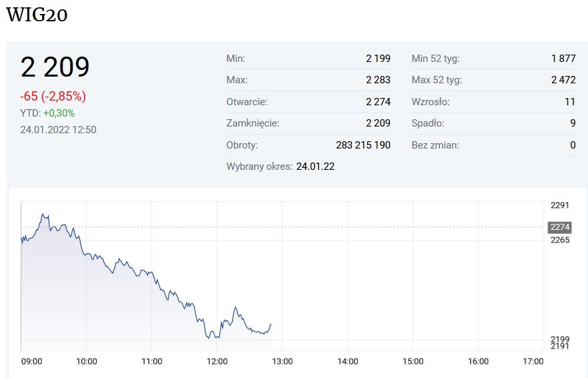Click the 17:00 mark on the time axis
This screenshot has width=588, height=379.
tap(533, 361)
